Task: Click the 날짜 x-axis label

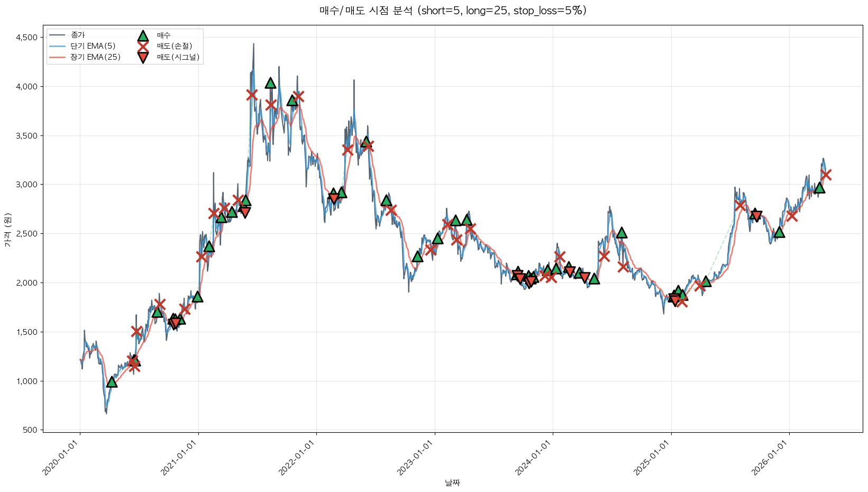Action: tap(452, 482)
